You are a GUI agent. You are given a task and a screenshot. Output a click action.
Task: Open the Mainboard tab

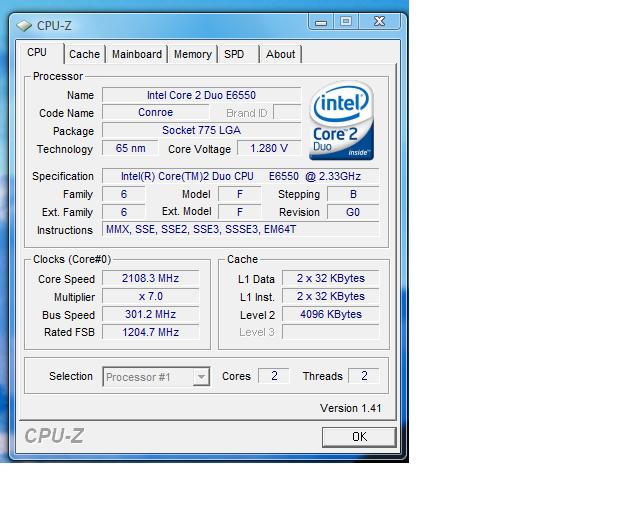(x=137, y=54)
